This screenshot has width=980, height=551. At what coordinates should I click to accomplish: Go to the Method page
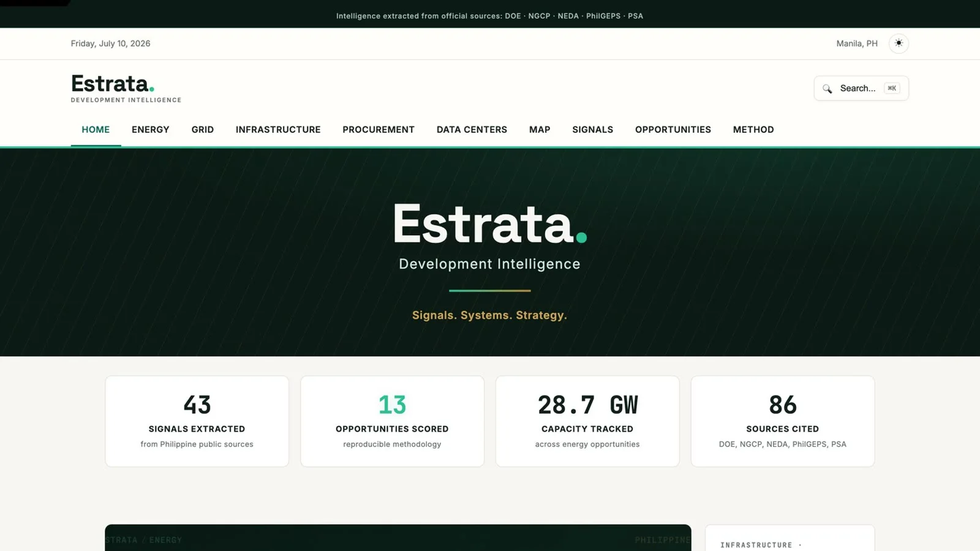[753, 130]
